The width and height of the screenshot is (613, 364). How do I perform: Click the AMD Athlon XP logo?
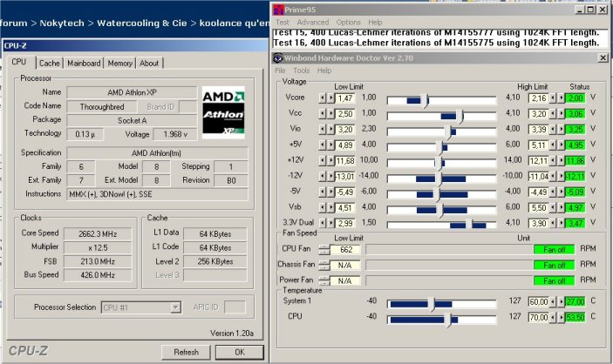pyautogui.click(x=223, y=113)
